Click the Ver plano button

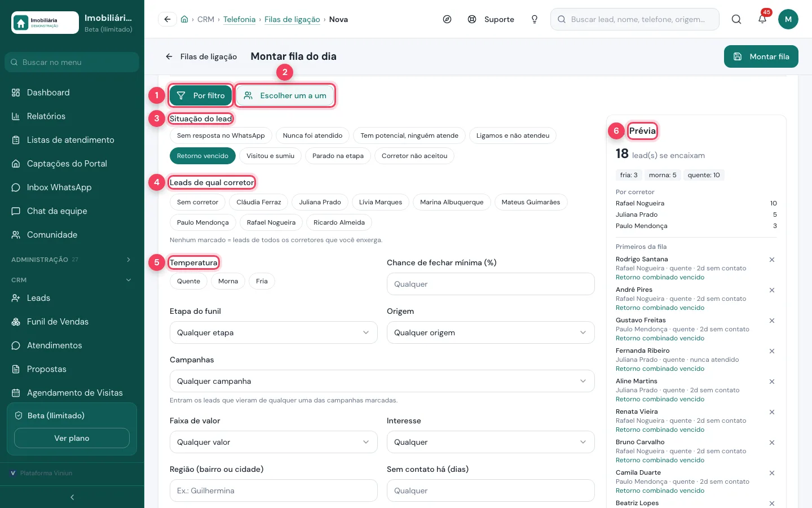(x=72, y=438)
